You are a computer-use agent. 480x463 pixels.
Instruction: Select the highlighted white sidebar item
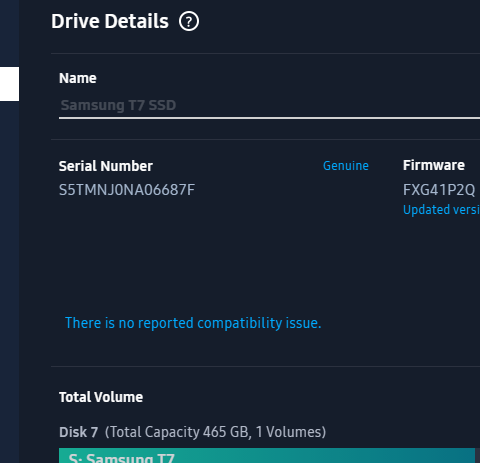point(9,84)
